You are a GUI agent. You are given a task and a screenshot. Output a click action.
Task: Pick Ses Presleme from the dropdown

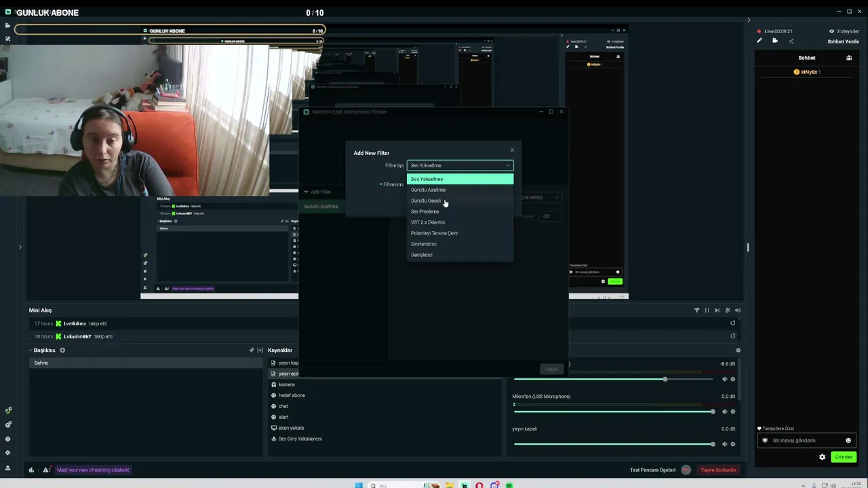coord(460,211)
